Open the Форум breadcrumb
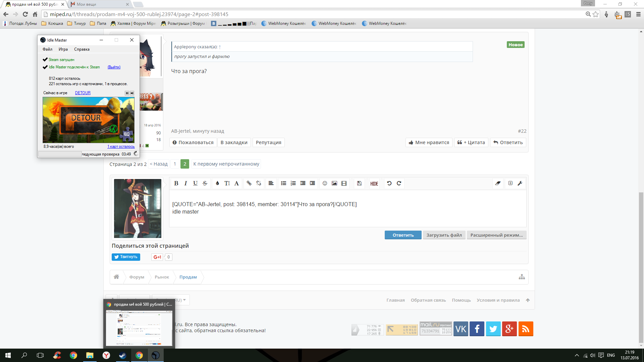This screenshot has width=644, height=362. point(137,277)
